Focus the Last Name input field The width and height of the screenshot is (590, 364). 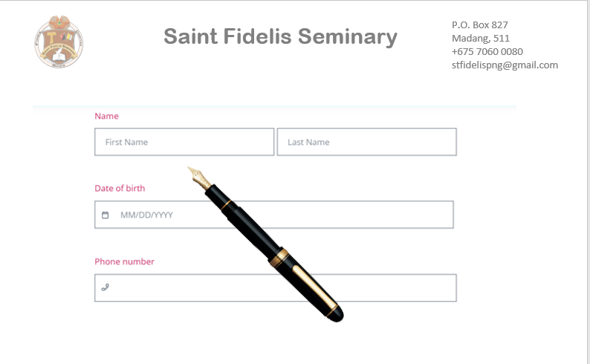[x=366, y=142]
